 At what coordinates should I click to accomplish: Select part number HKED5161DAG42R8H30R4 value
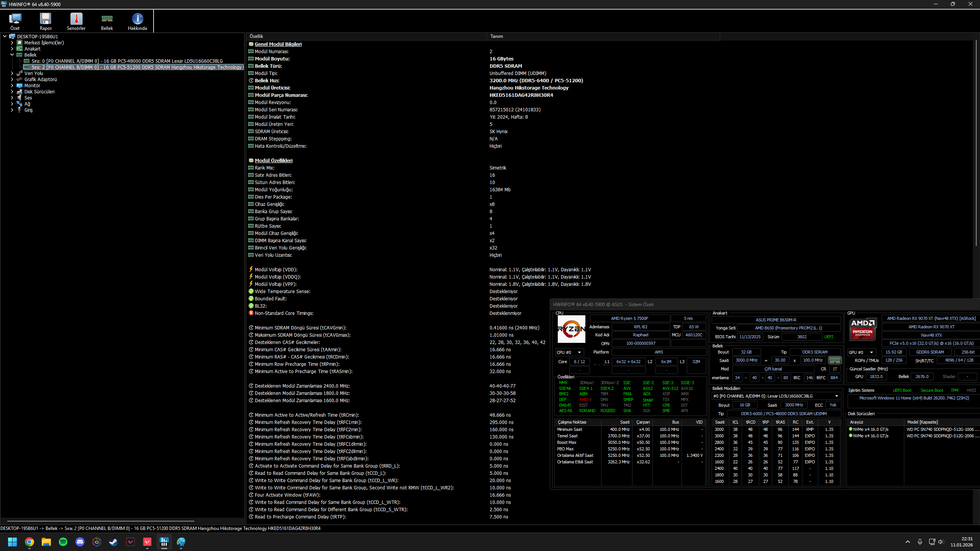(521, 95)
